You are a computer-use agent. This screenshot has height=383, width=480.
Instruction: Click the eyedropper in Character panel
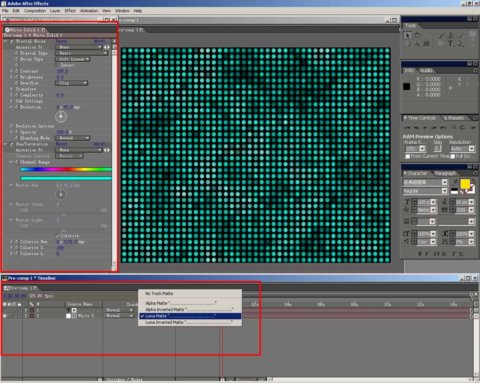[x=455, y=182]
